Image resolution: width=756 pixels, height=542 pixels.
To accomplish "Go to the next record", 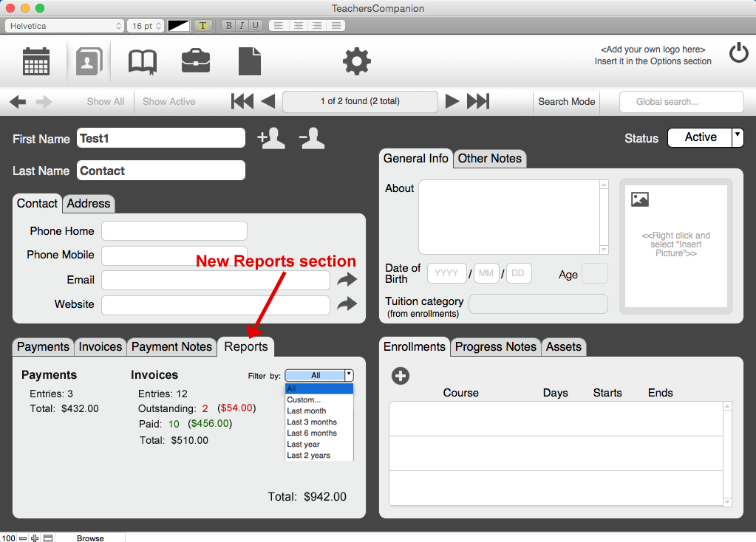I will [452, 101].
